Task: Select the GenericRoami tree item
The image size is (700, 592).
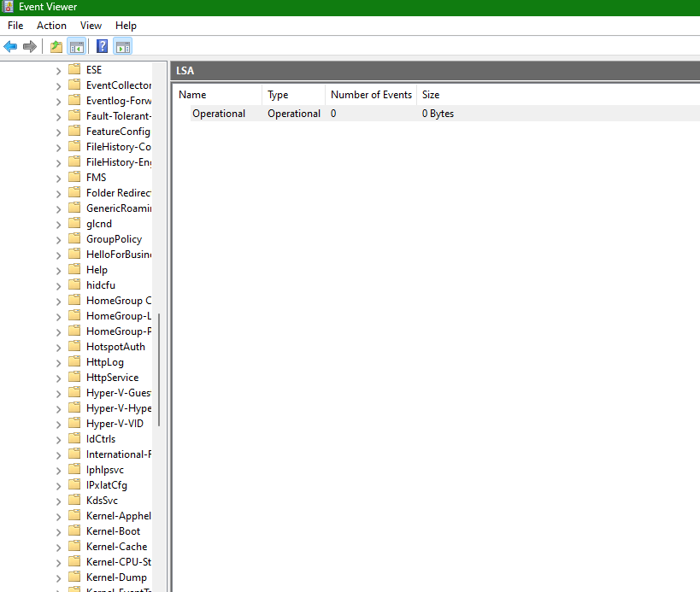Action: coord(118,208)
